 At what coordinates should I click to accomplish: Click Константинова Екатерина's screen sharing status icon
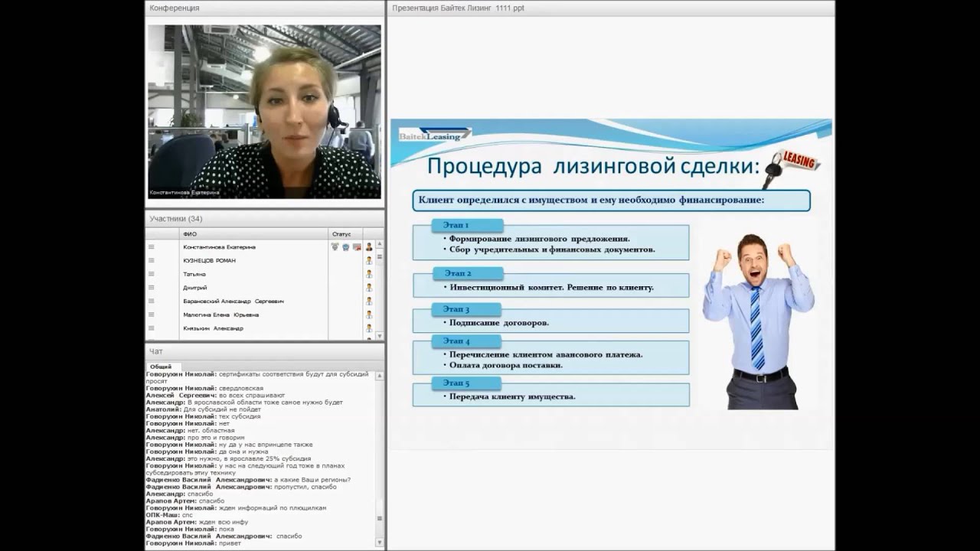click(x=357, y=247)
